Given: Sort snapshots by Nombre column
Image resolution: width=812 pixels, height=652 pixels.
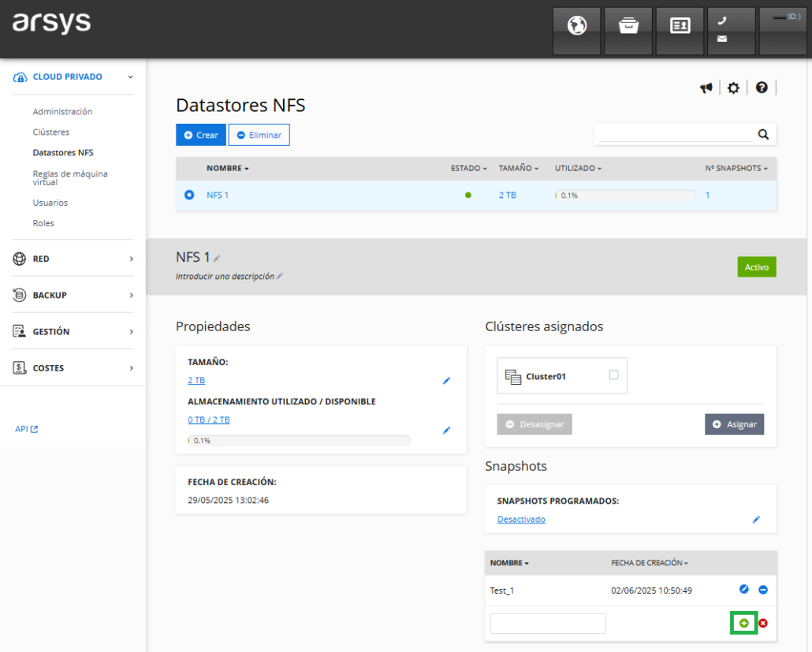Looking at the screenshot, I should pos(509,563).
